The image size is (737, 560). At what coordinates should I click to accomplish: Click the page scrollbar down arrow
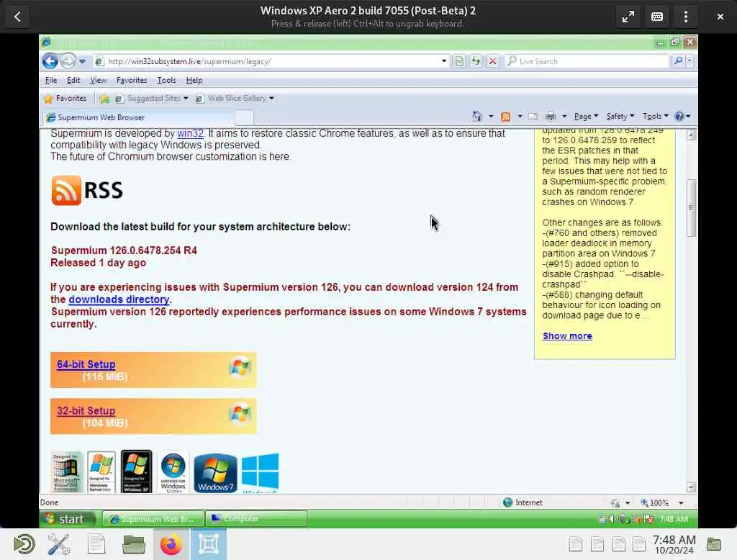point(691,487)
